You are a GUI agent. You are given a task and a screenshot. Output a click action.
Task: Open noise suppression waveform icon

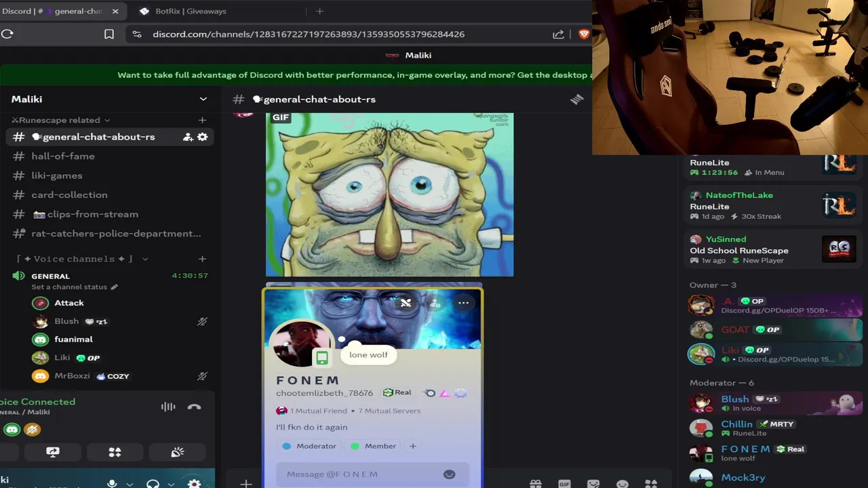pos(168,407)
